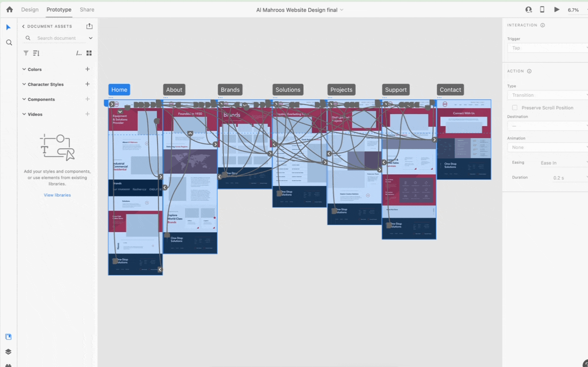The image size is (588, 367).
Task: Click the Desktop Preview play button
Action: tap(557, 10)
